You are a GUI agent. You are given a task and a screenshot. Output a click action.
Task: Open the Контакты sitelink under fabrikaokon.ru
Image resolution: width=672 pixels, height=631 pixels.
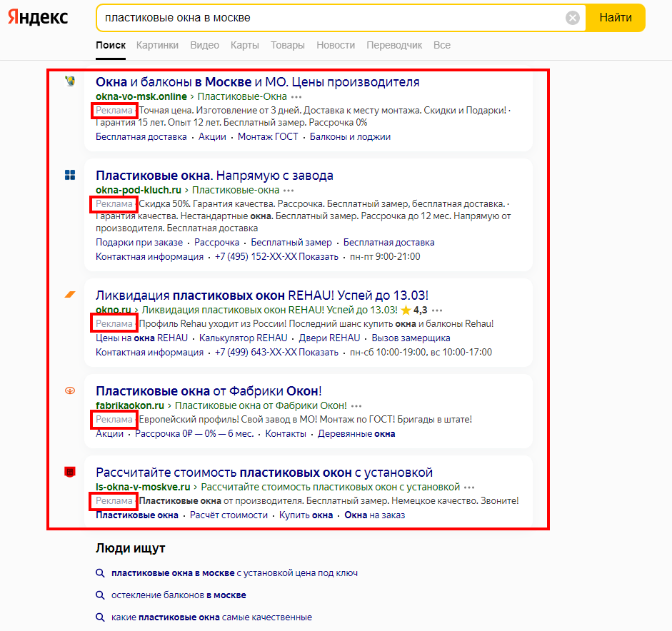pyautogui.click(x=286, y=433)
